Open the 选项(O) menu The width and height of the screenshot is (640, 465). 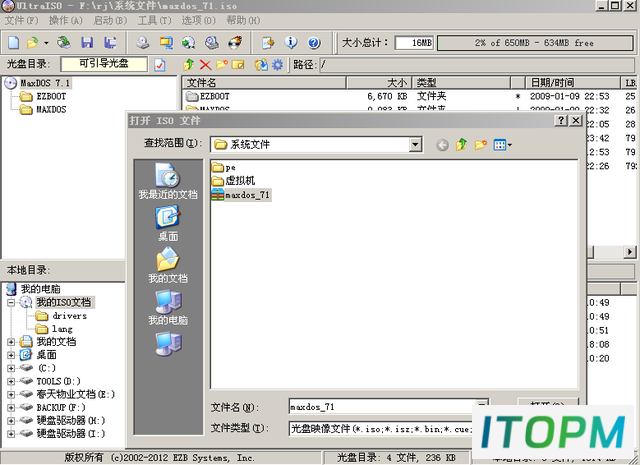tap(198, 20)
